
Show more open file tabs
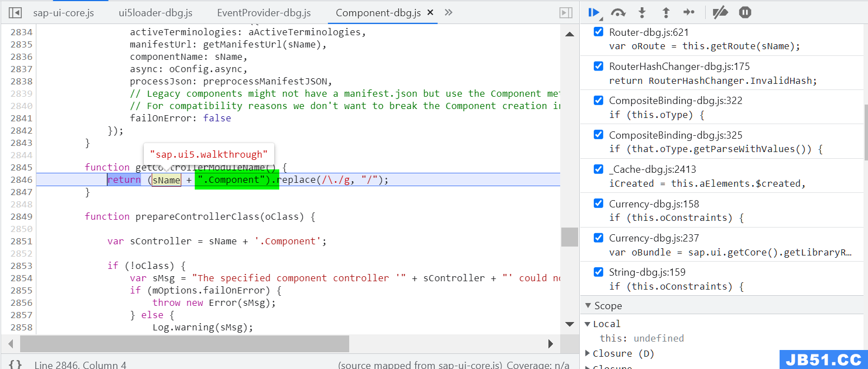448,12
